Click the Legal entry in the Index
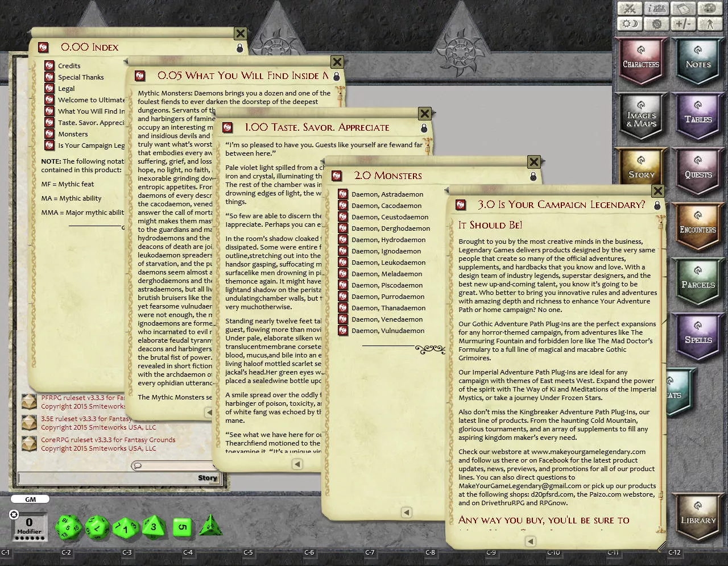This screenshot has width=728, height=566. pyautogui.click(x=66, y=89)
